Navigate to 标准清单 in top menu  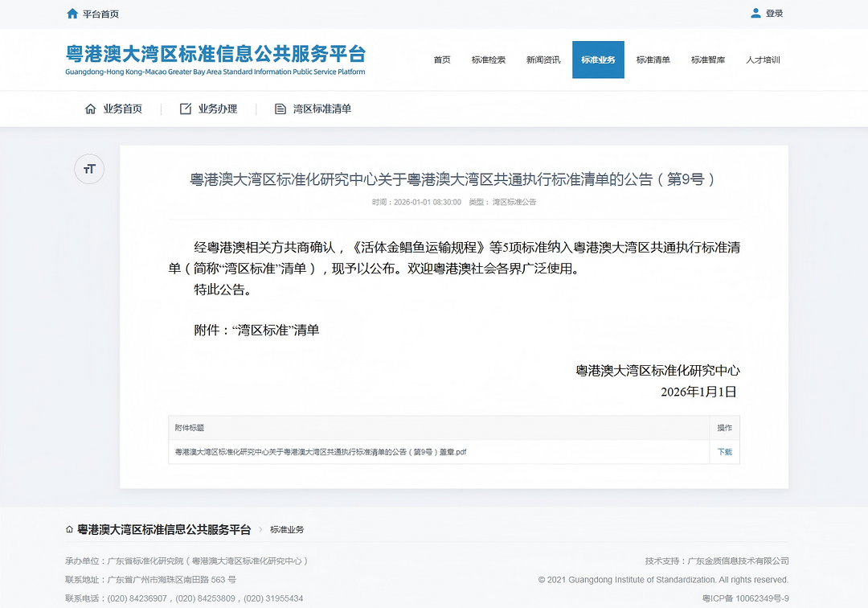pyautogui.click(x=653, y=60)
